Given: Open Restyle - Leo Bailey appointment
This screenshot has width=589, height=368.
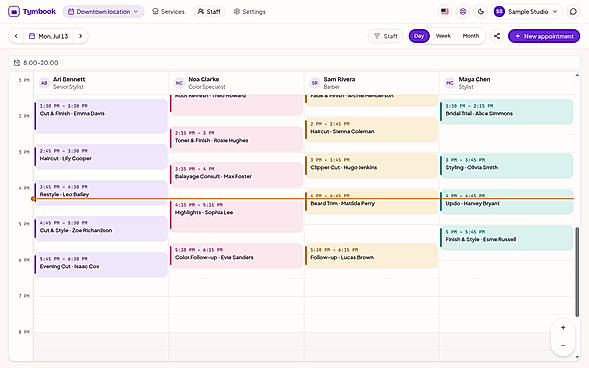Looking at the screenshot, I should (101, 193).
